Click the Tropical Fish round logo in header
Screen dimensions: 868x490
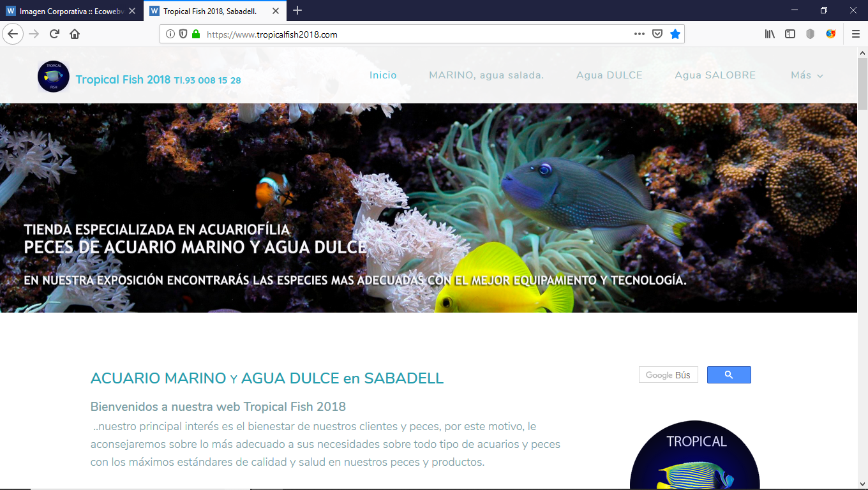[53, 77]
